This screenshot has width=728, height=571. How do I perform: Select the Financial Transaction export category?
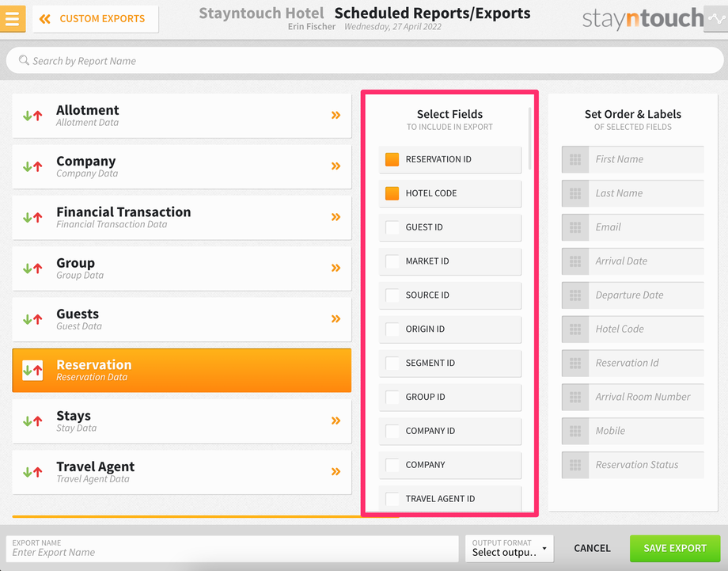coord(181,218)
